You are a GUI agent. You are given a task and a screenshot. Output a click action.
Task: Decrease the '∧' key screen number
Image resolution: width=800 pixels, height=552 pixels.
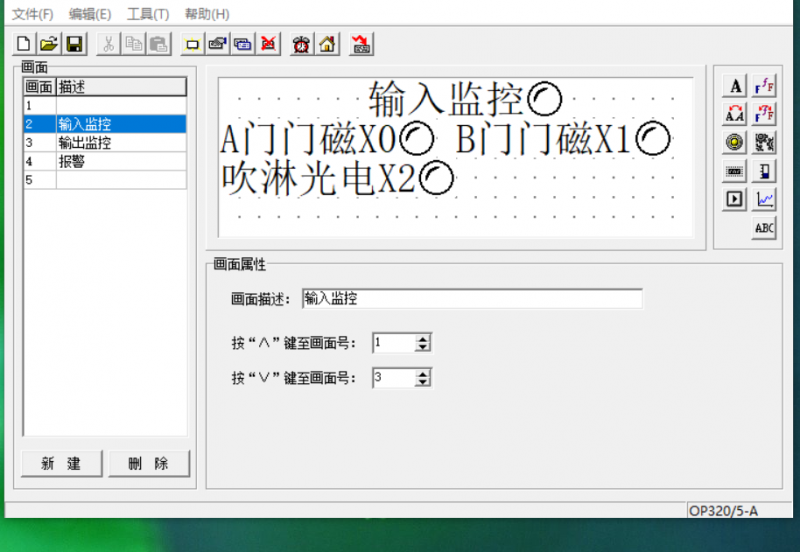pyautogui.click(x=422, y=347)
